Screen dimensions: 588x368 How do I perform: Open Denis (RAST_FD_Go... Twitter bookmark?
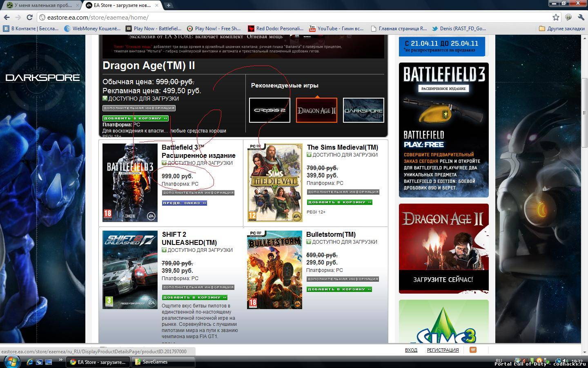tap(459, 29)
